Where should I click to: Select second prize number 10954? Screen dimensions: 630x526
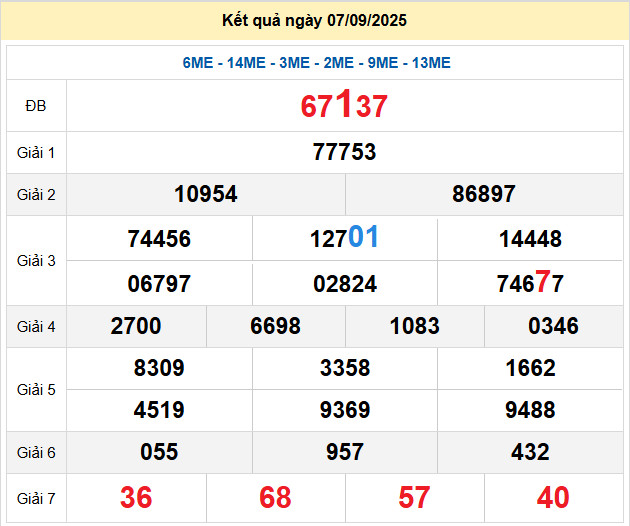pos(206,194)
